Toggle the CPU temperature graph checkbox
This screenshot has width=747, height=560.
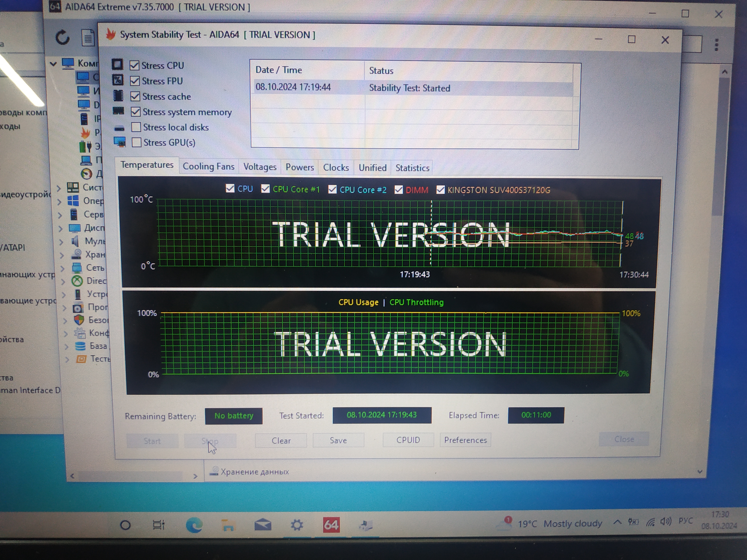click(230, 188)
